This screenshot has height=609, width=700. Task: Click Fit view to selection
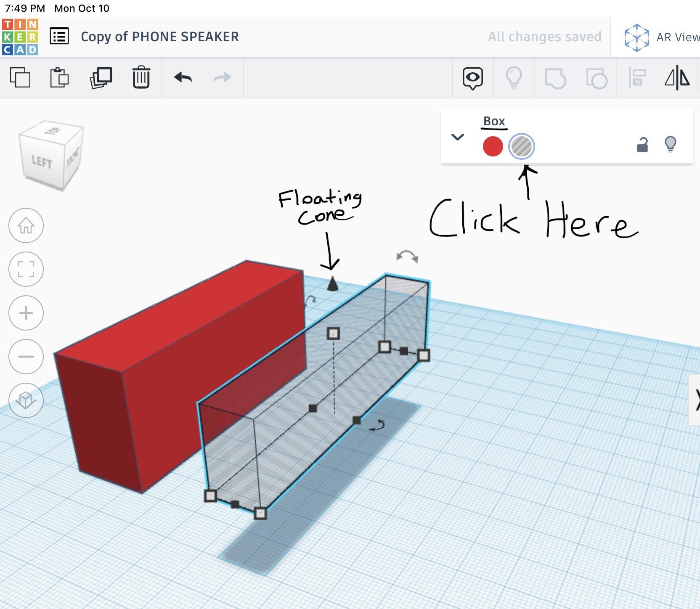pyautogui.click(x=26, y=269)
